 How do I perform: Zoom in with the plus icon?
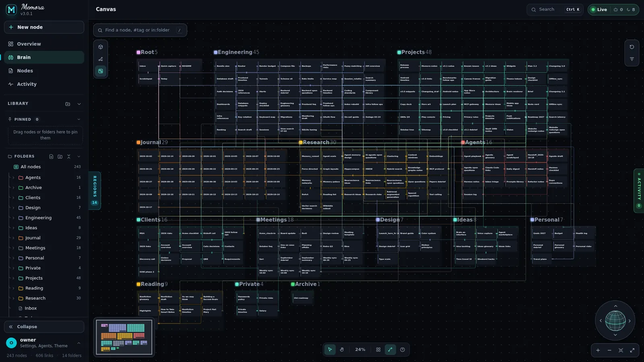(x=598, y=350)
